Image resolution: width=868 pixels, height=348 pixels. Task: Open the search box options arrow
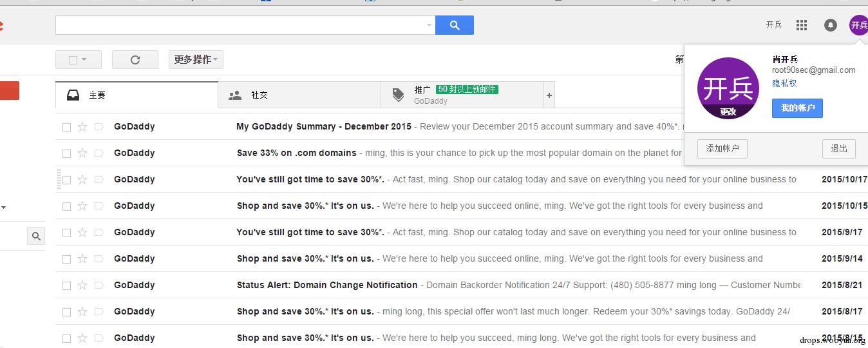429,25
